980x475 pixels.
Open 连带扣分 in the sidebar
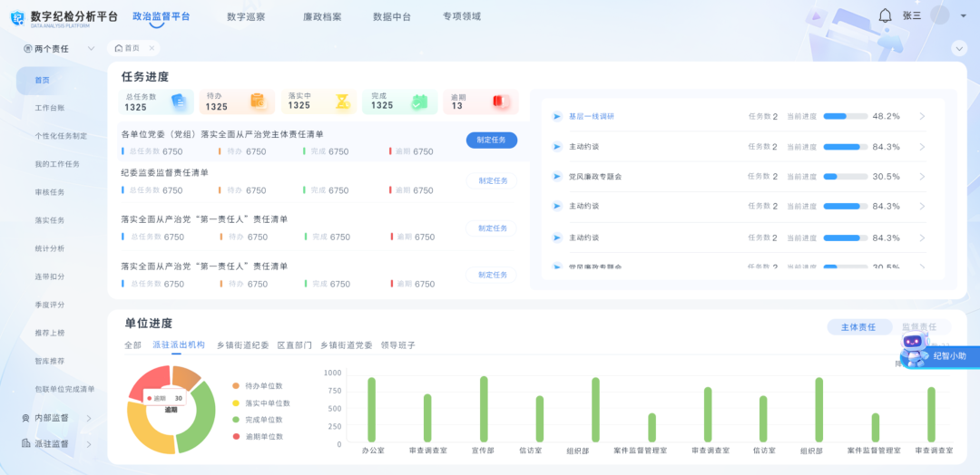[50, 276]
